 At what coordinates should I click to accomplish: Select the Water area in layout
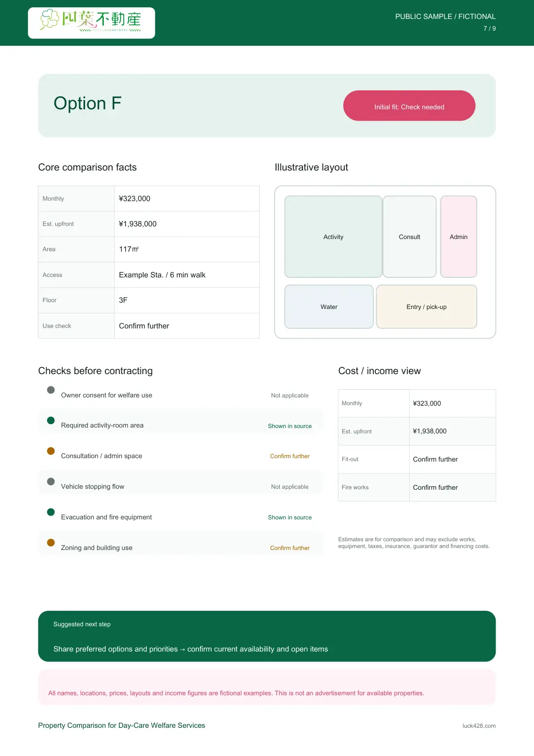pyautogui.click(x=329, y=307)
